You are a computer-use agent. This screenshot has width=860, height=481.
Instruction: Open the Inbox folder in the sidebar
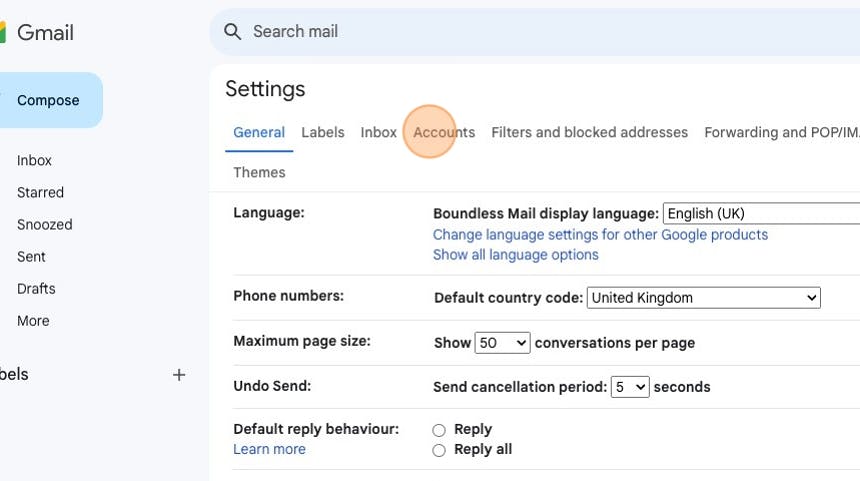(34, 161)
